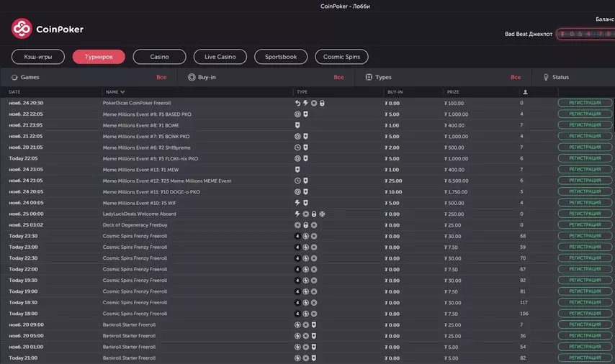Open the Cosmic Spins tab
Screen dimensions: 615x364
point(341,57)
